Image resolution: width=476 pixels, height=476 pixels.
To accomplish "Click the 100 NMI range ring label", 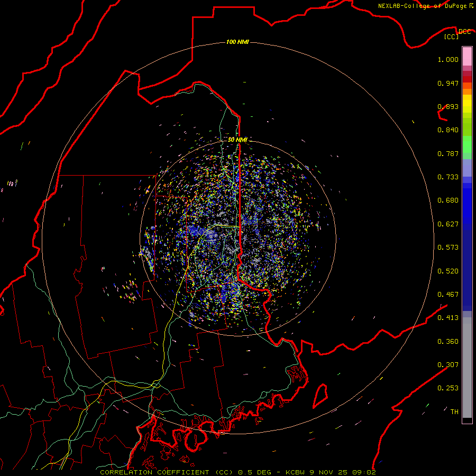I will 237,42.
